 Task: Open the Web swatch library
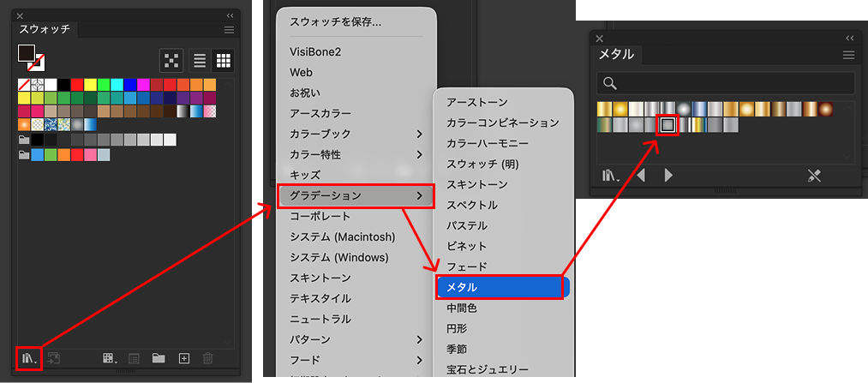(x=301, y=73)
